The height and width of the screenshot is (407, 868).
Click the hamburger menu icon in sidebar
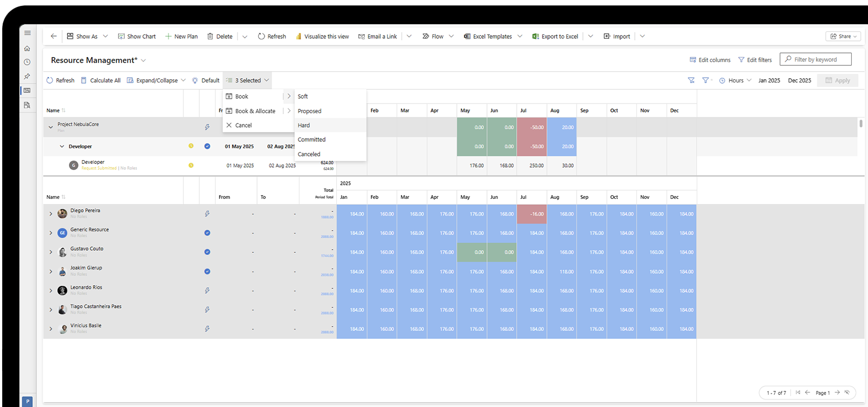pos(27,33)
